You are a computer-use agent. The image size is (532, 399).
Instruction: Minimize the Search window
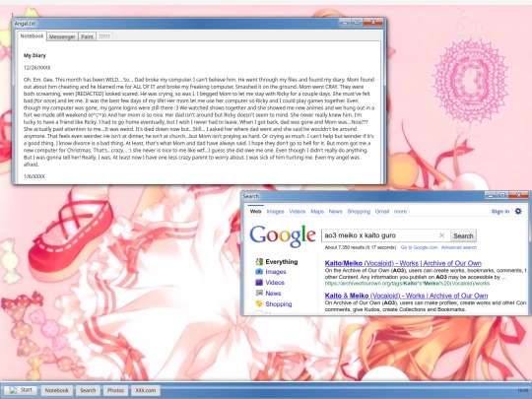coord(491,195)
